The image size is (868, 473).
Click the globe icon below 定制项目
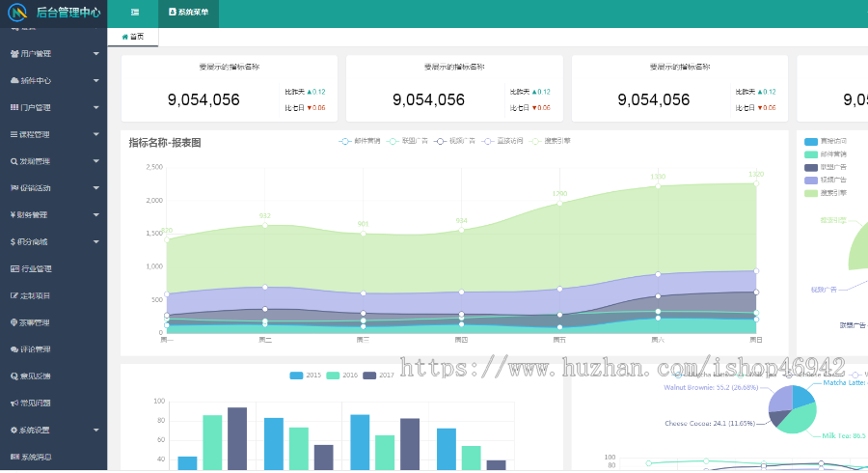(14, 322)
